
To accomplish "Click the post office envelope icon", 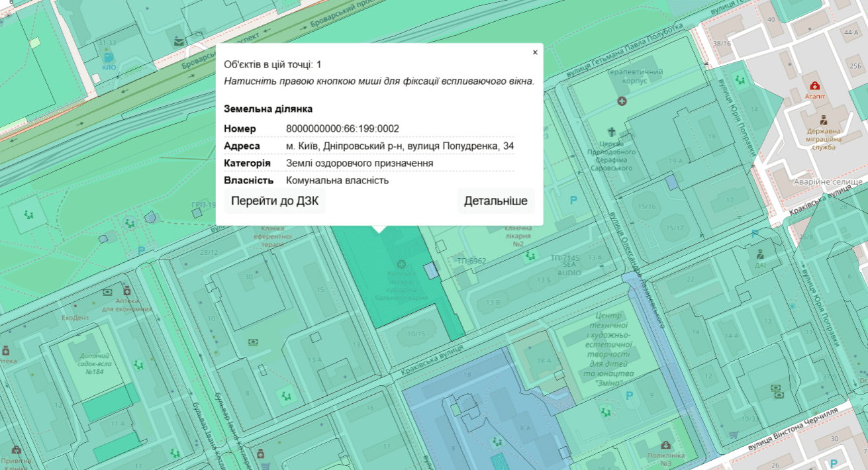I will (x=179, y=42).
